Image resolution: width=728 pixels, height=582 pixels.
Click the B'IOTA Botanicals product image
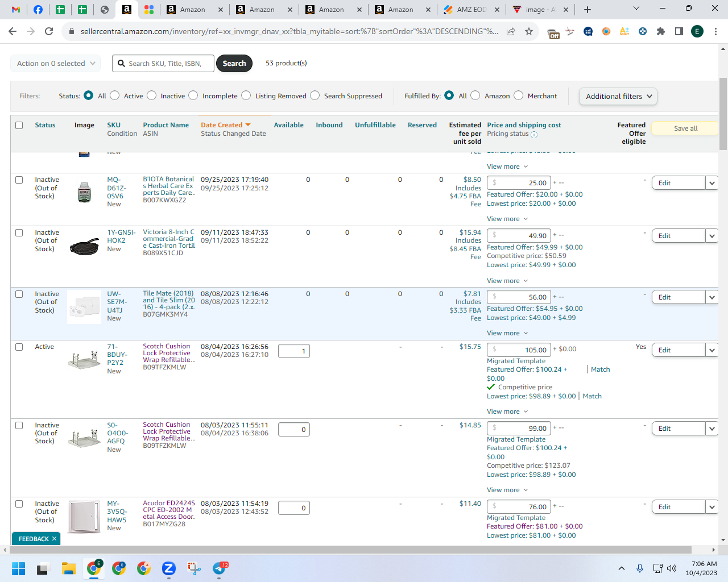tap(84, 192)
